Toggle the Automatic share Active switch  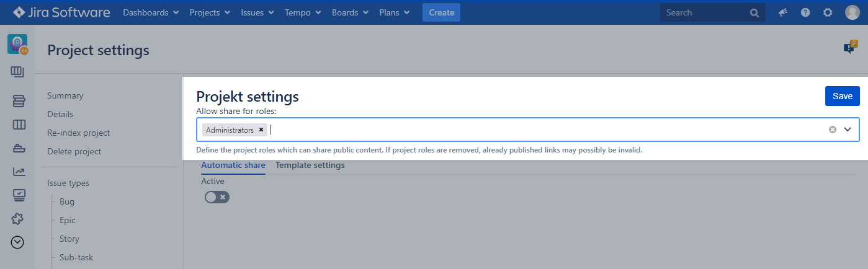217,197
